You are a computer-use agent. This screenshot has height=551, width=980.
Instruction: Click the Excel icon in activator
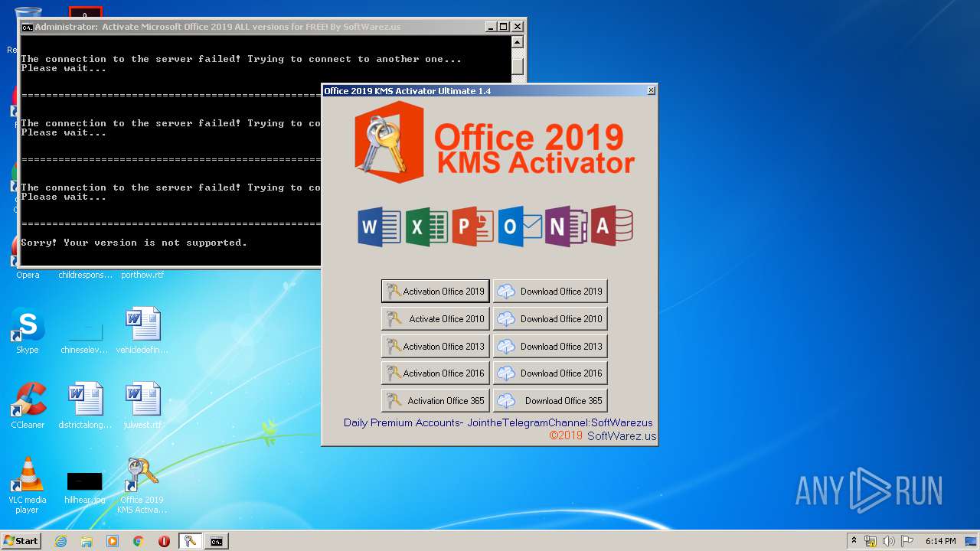click(x=426, y=227)
